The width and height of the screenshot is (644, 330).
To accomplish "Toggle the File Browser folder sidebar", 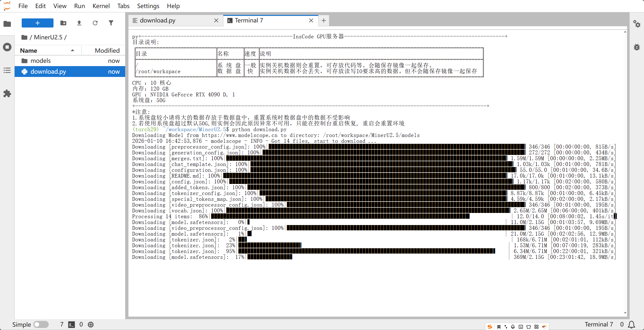I will click(7, 24).
